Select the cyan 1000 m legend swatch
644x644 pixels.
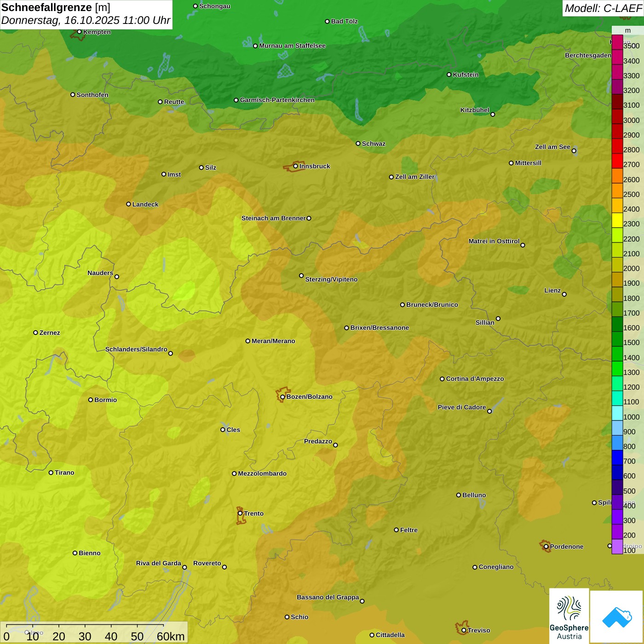click(617, 413)
